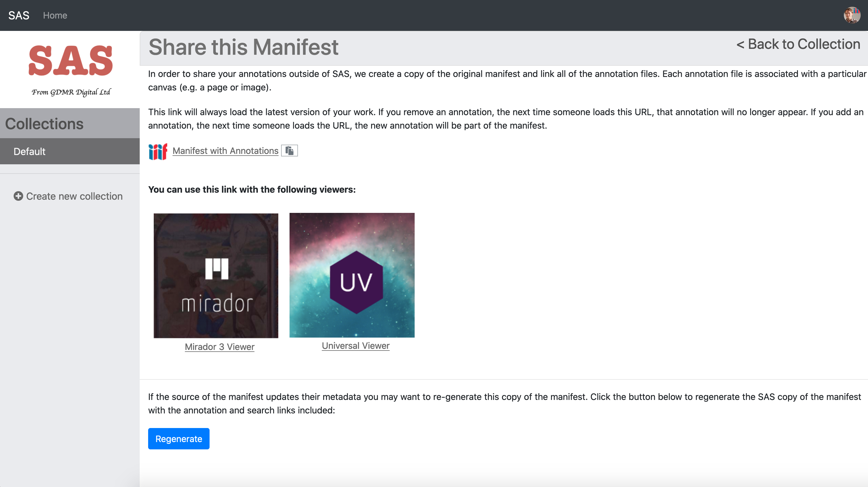Click the Universal Viewer thumbnail
This screenshot has width=868, height=487.
pyautogui.click(x=352, y=275)
